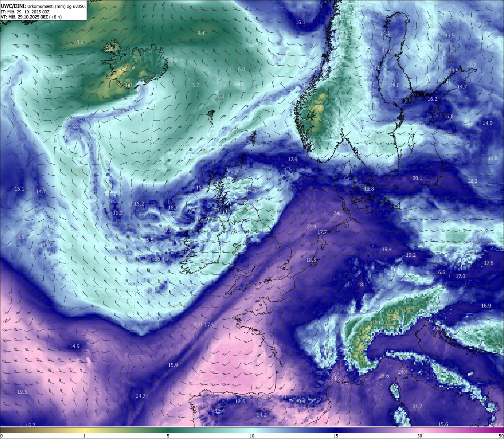Screen dimensions: 504x439
Task: Click the 4.4 value northeast of Iceland
Action: [x=201, y=33]
